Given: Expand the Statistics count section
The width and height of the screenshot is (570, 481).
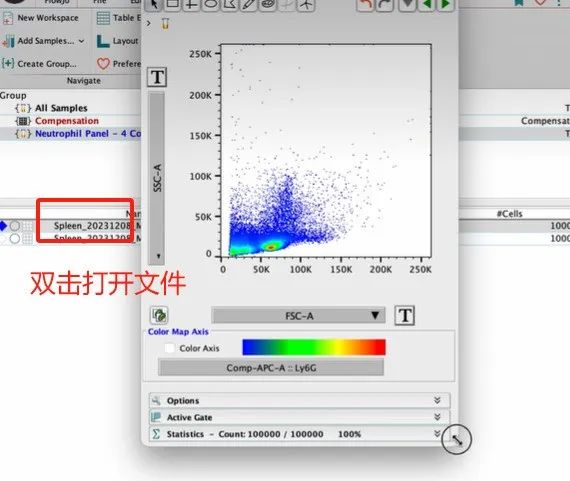Looking at the screenshot, I should coord(300,434).
